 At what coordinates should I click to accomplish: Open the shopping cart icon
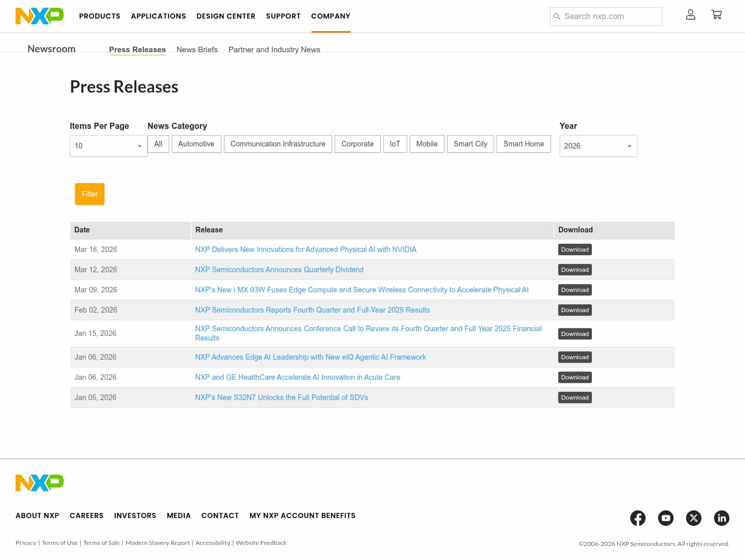[x=717, y=14]
